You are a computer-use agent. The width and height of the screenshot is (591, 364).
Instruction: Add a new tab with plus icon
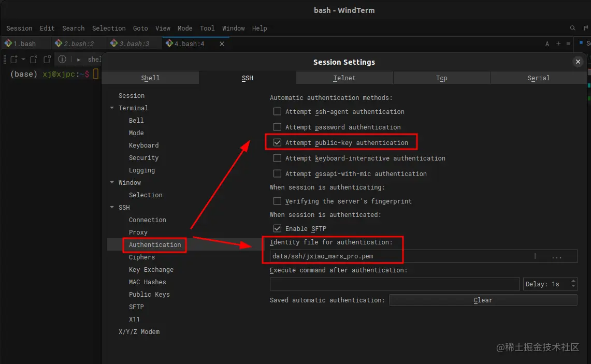pos(558,43)
